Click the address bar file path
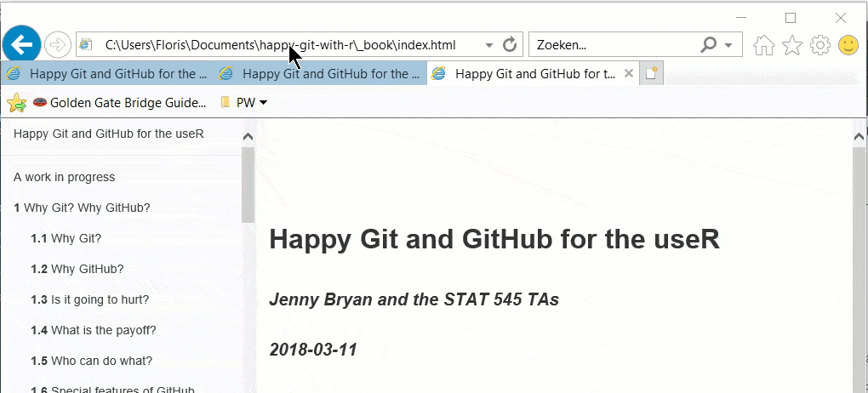The image size is (868, 393). pos(281,45)
